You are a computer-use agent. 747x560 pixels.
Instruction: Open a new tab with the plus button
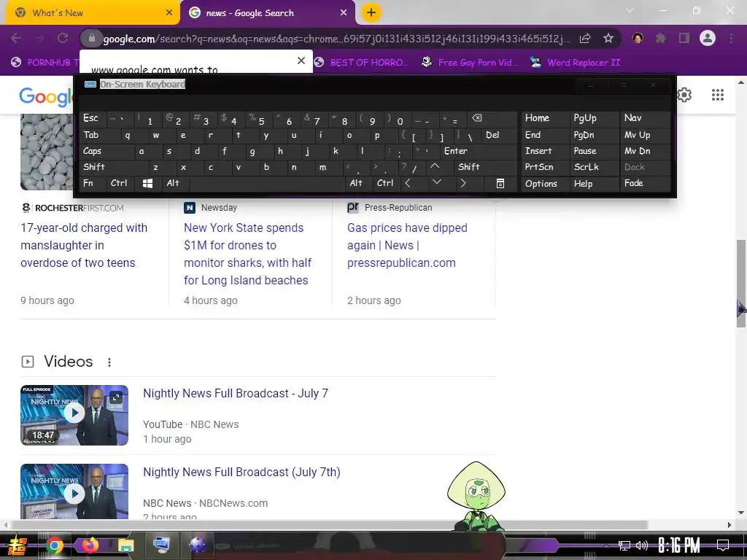(371, 12)
